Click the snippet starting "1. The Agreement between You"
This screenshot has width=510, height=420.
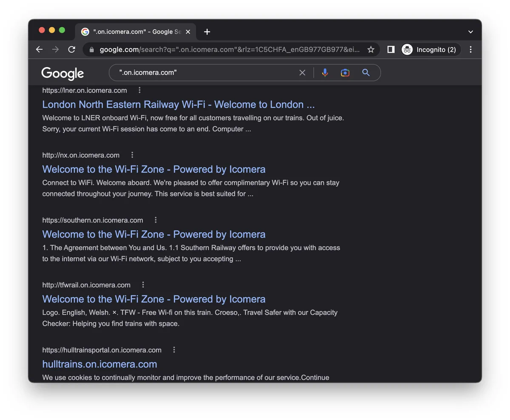pos(191,253)
